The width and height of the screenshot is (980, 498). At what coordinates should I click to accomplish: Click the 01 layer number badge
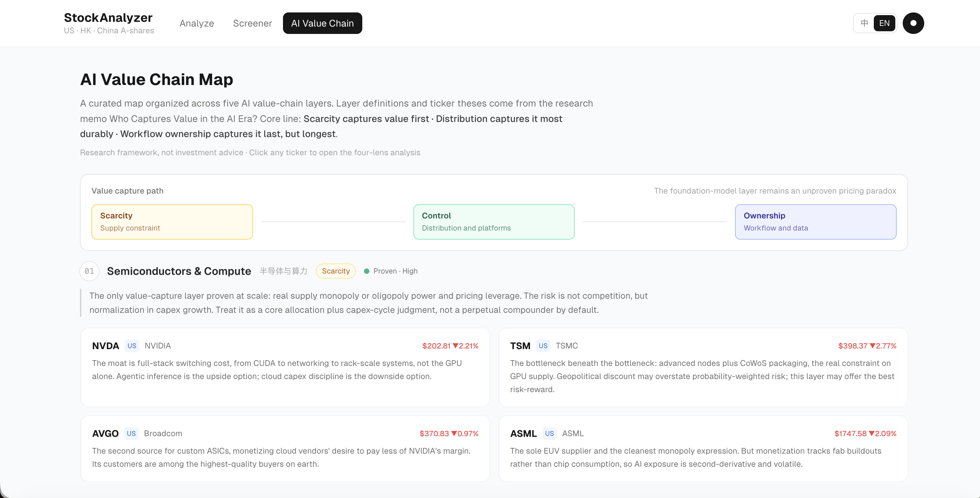[89, 271]
